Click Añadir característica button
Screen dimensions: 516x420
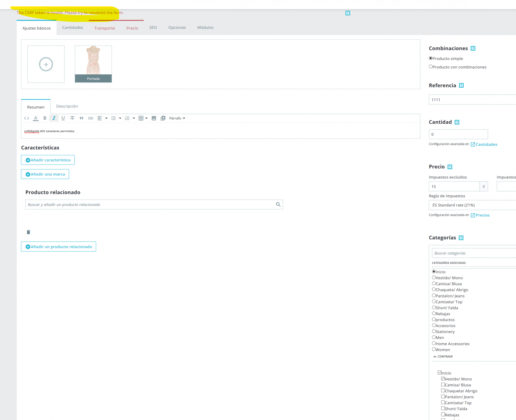point(48,160)
